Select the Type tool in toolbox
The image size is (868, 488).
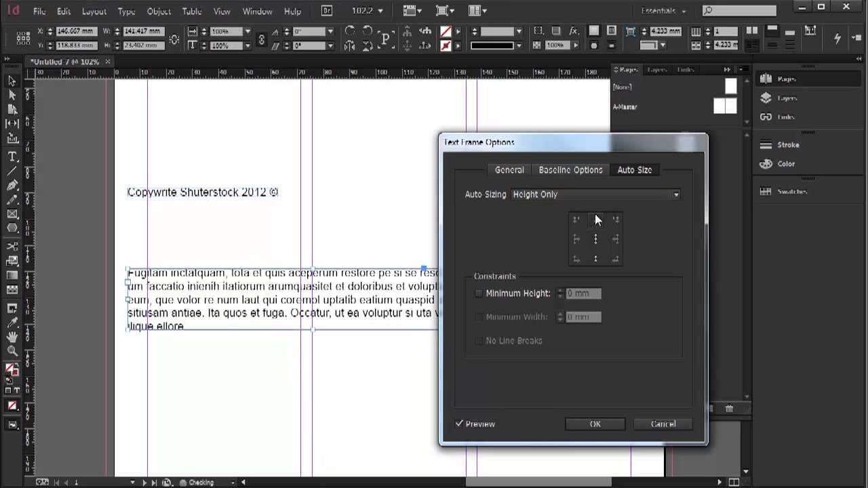pos(12,156)
